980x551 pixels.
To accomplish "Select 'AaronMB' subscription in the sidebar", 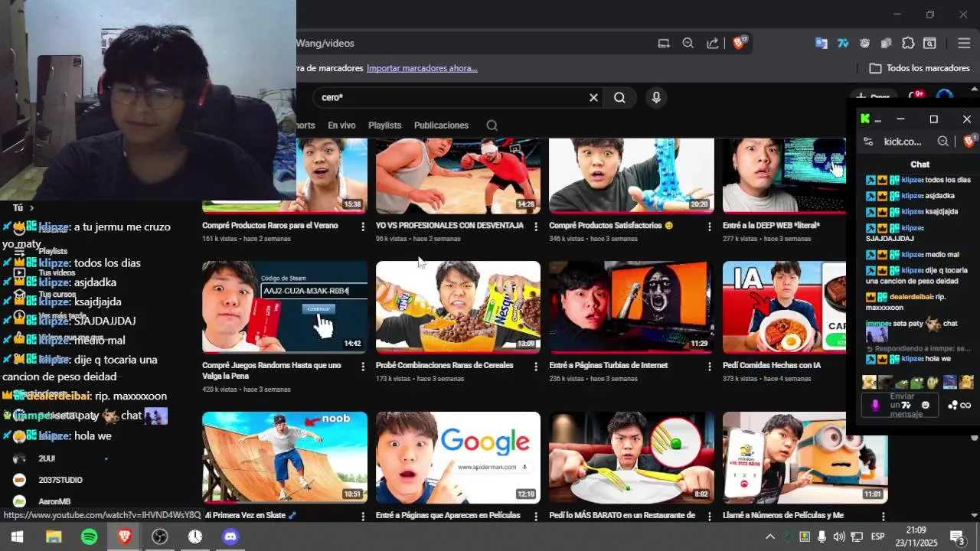I will click(54, 501).
